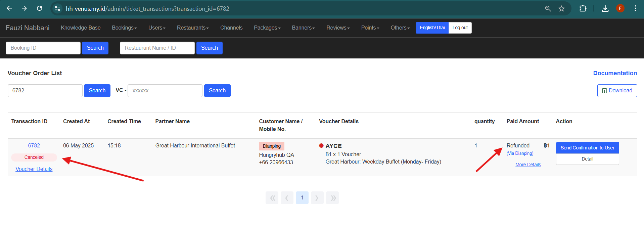
Task: Expand the Restaurants dropdown menu
Action: (193, 28)
